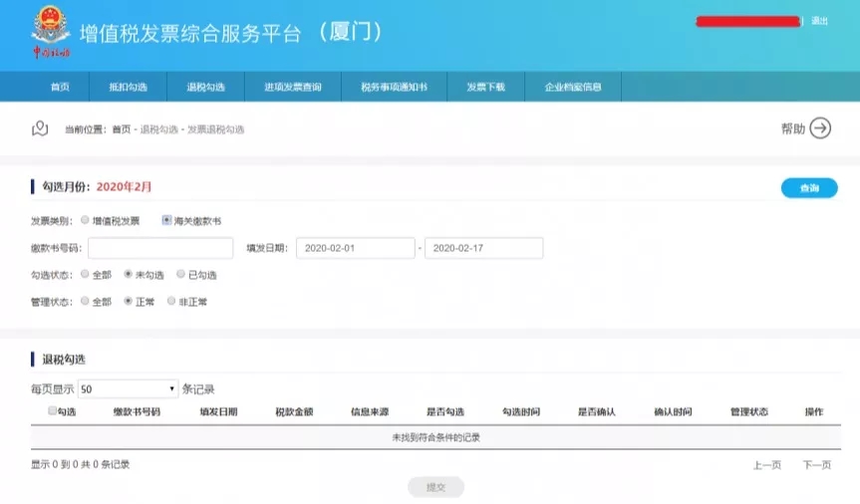This screenshot has width=860, height=504.
Task: Select the 增值税发票 invoice type radio
Action: click(x=85, y=220)
